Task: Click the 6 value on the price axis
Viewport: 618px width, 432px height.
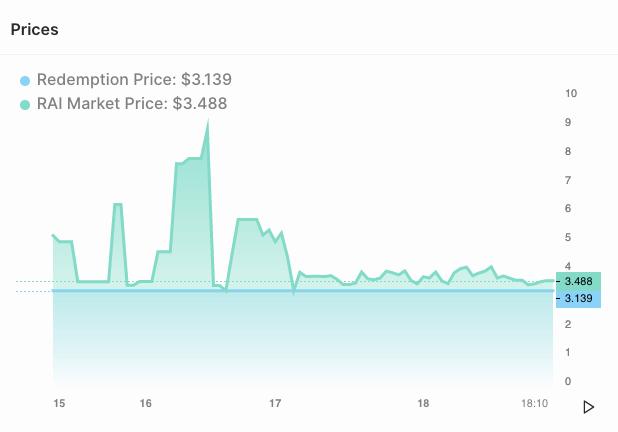Action: tap(568, 209)
